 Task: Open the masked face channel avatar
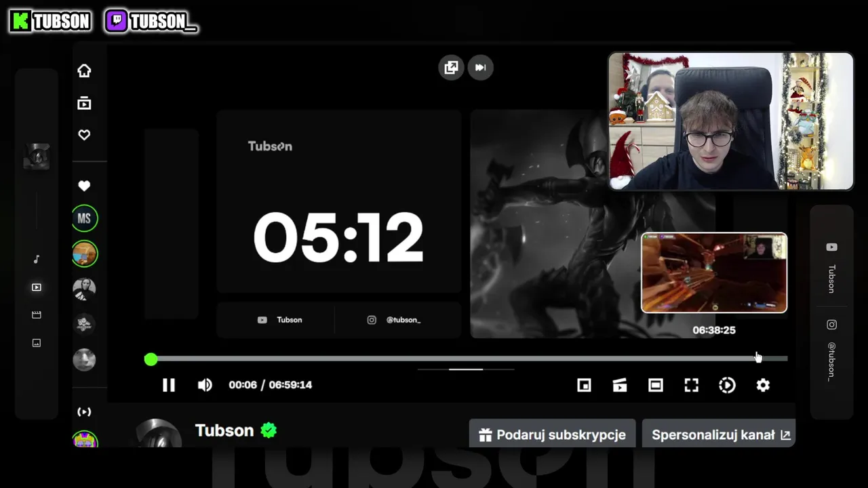(85, 289)
